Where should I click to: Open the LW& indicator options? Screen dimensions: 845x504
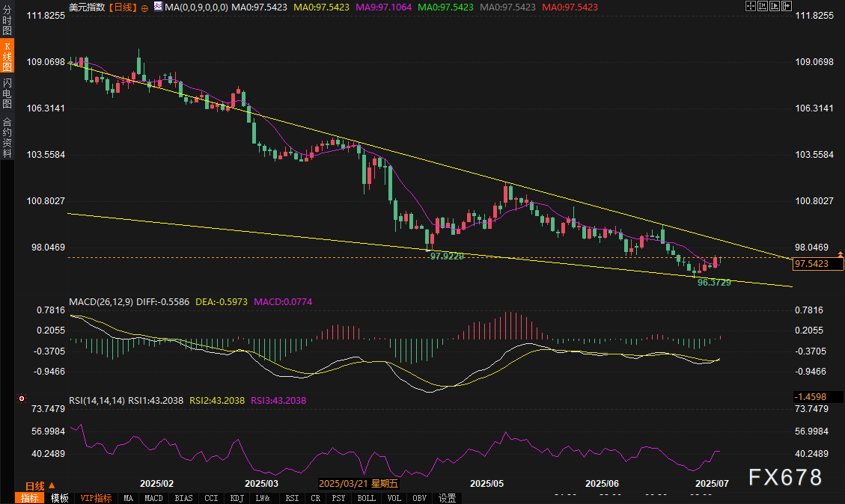262,498
